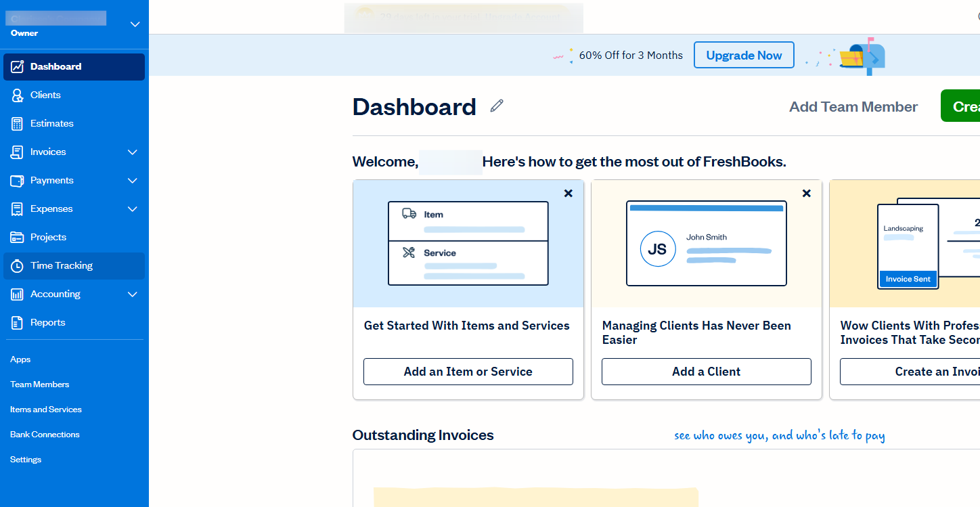
Task: Click the '60% Off for 3 Months' text
Action: (x=631, y=56)
